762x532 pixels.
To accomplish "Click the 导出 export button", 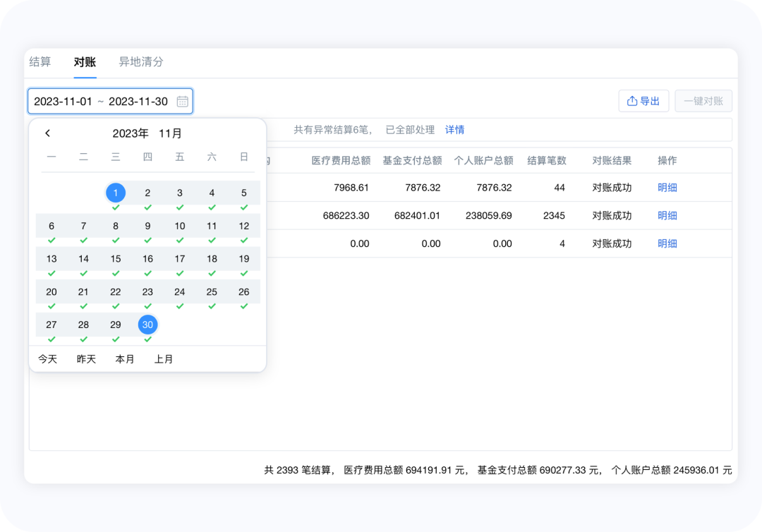I will pos(643,101).
